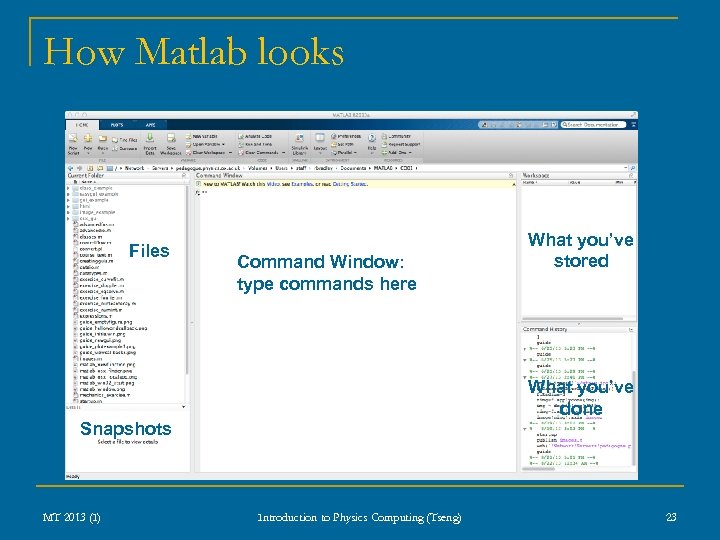720x540 pixels.
Task: Click the Getting Started link
Action: coord(349,184)
